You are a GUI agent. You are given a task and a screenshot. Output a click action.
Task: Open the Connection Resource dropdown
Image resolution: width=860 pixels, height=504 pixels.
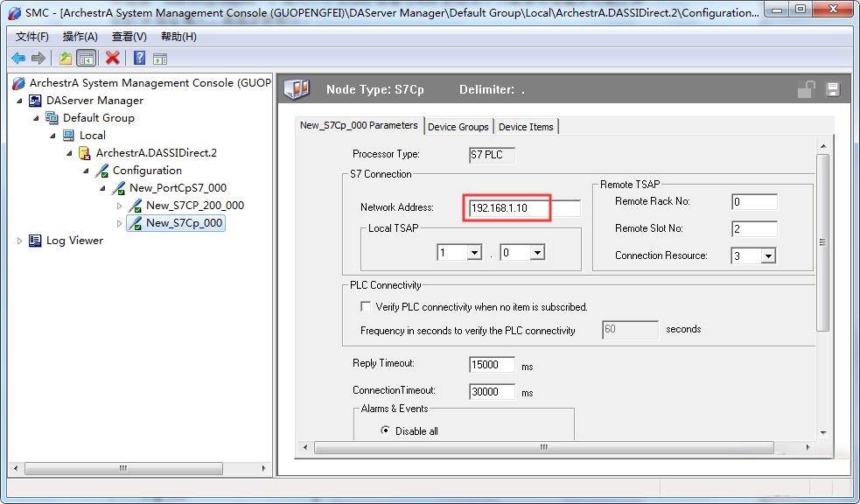(767, 256)
